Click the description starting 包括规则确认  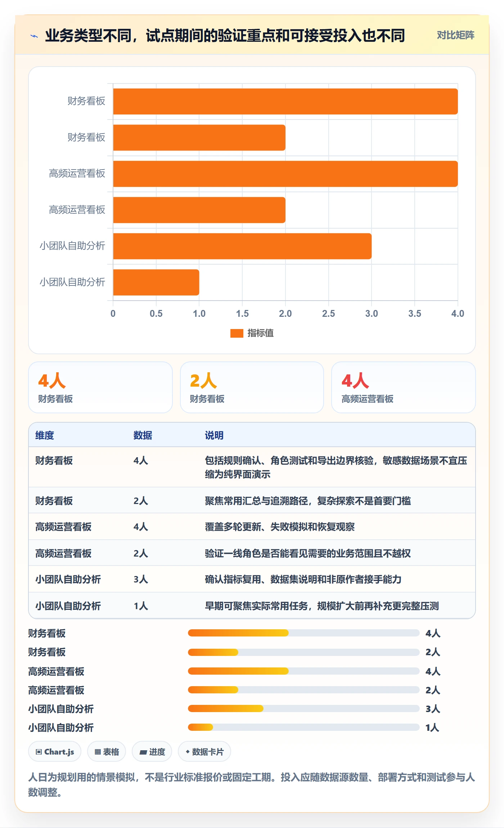pyautogui.click(x=336, y=467)
